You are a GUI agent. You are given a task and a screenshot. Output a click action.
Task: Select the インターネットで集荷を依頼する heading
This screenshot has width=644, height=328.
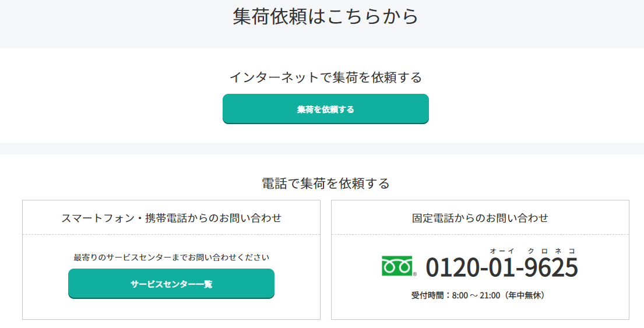[325, 77]
